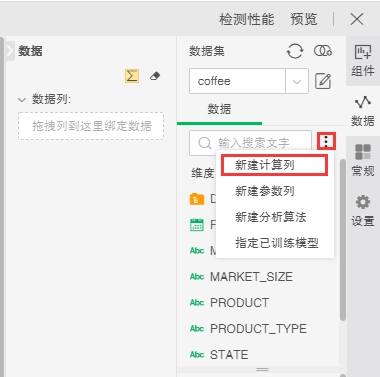The width and height of the screenshot is (380, 377).
Task: Select the STATE field
Action: tap(229, 355)
